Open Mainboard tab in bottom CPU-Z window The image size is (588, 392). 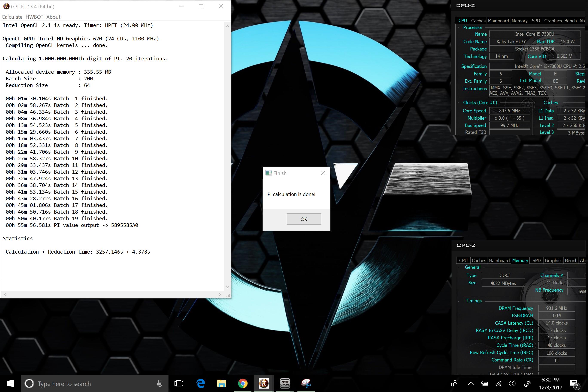[499, 260]
